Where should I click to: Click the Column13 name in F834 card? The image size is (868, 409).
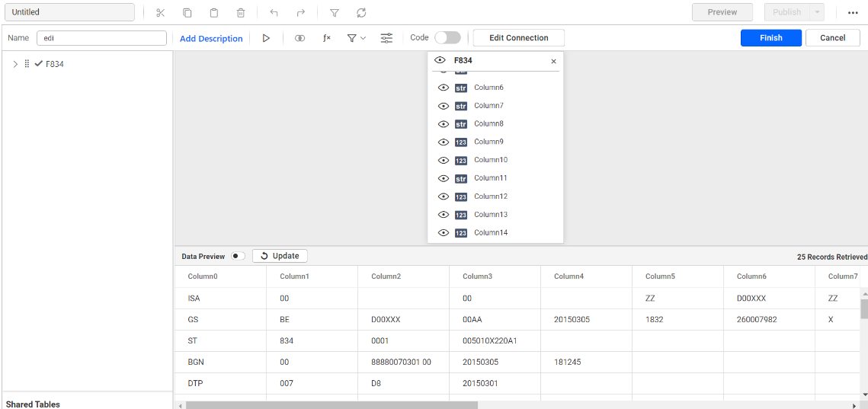coord(491,214)
